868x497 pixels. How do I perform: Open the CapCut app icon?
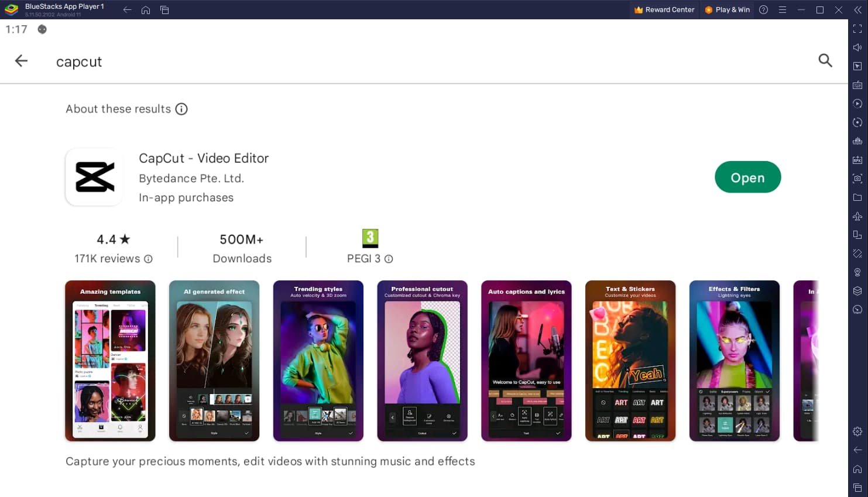(x=94, y=177)
